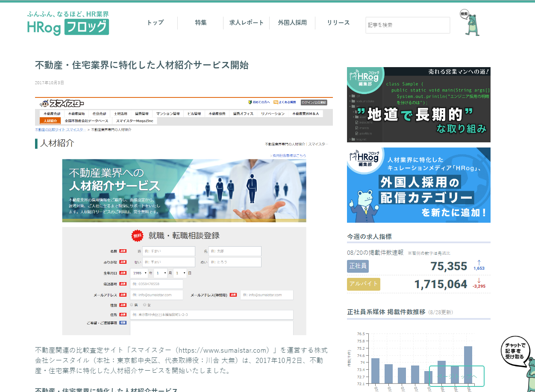This screenshot has height=392, width=535.
Task: Click the 就職・転職相談登録 form heading
Action: (x=184, y=236)
